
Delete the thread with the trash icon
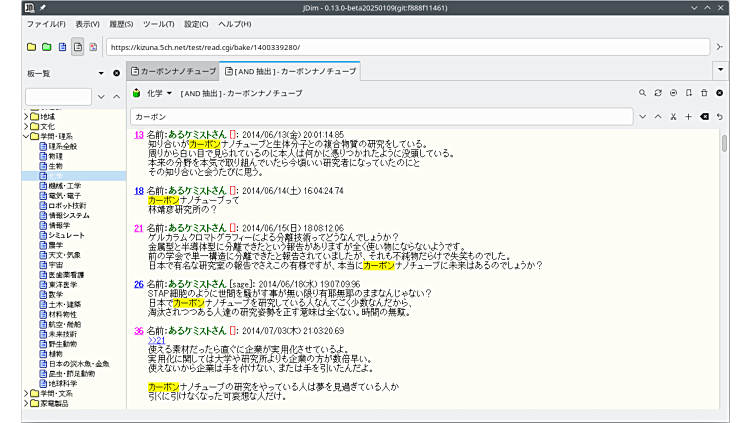tap(704, 93)
